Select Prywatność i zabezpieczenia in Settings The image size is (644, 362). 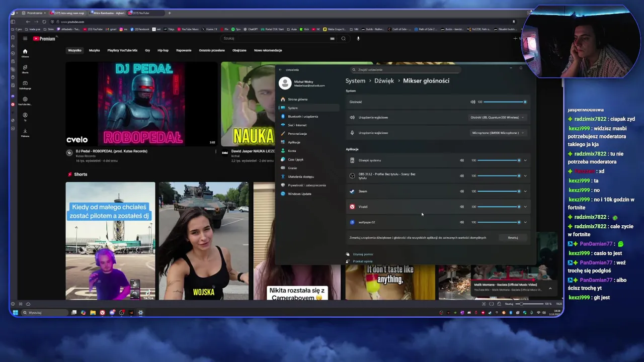click(x=308, y=186)
